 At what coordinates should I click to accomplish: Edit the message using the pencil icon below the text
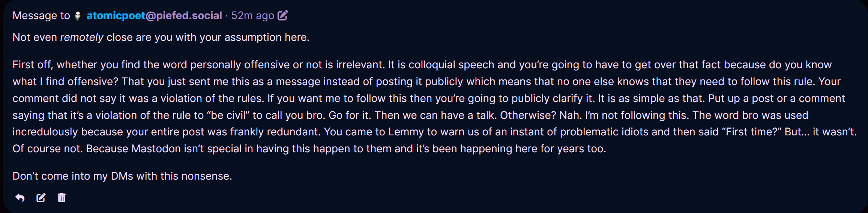click(41, 198)
